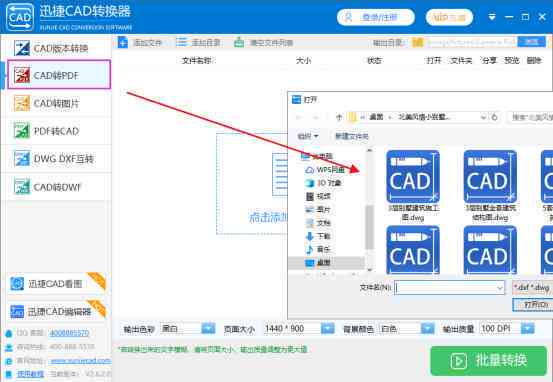The image size is (553, 382).
Task: Click the 添加文件 toolbar button
Action: 140,43
